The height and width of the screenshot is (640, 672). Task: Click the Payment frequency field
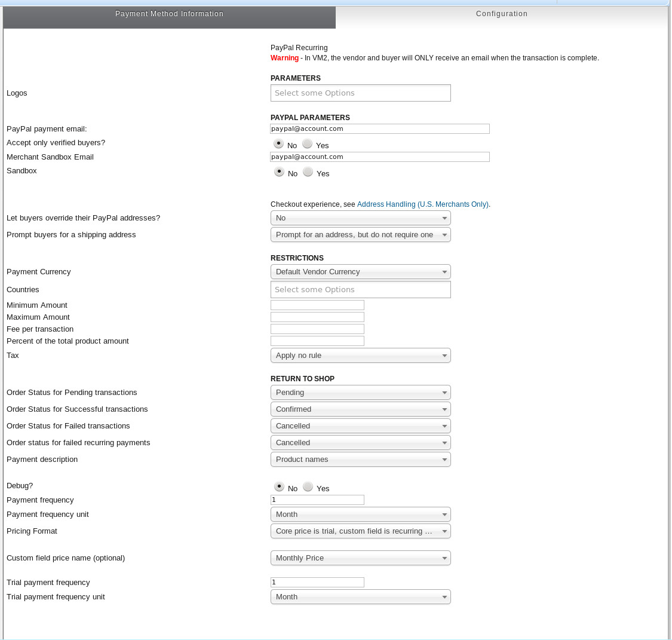point(317,500)
